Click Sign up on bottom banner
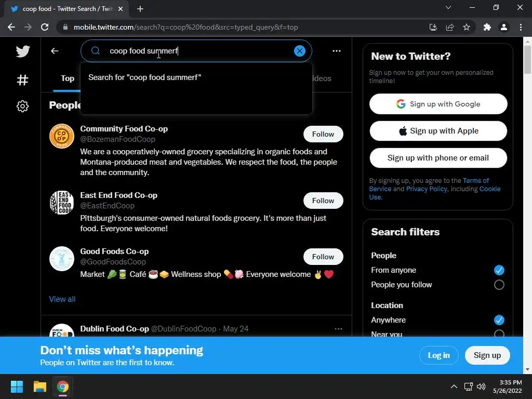This screenshot has height=399, width=532. coord(487,355)
